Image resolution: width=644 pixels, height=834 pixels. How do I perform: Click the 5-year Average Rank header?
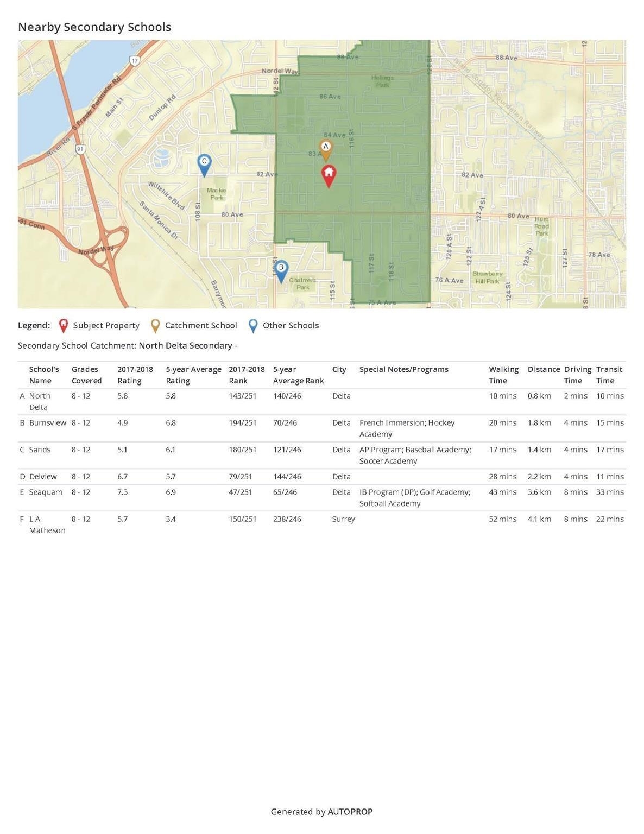[x=298, y=375]
